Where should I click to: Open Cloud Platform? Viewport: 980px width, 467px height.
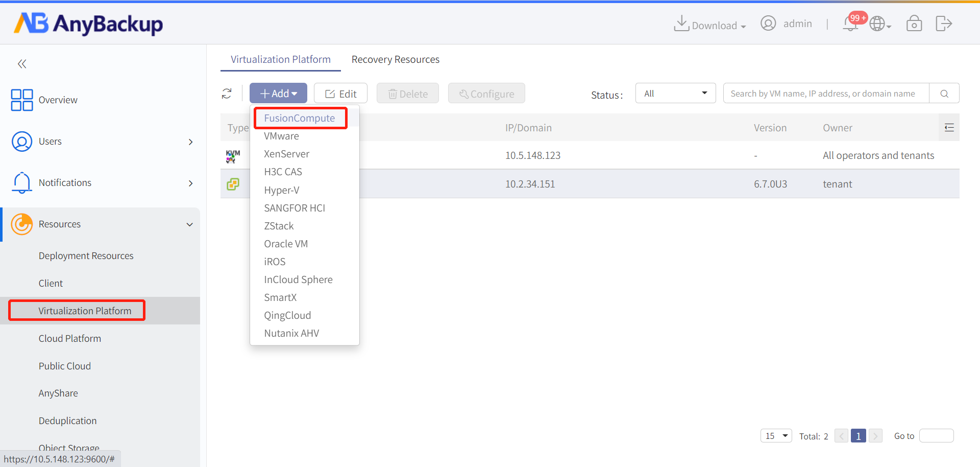click(x=70, y=338)
